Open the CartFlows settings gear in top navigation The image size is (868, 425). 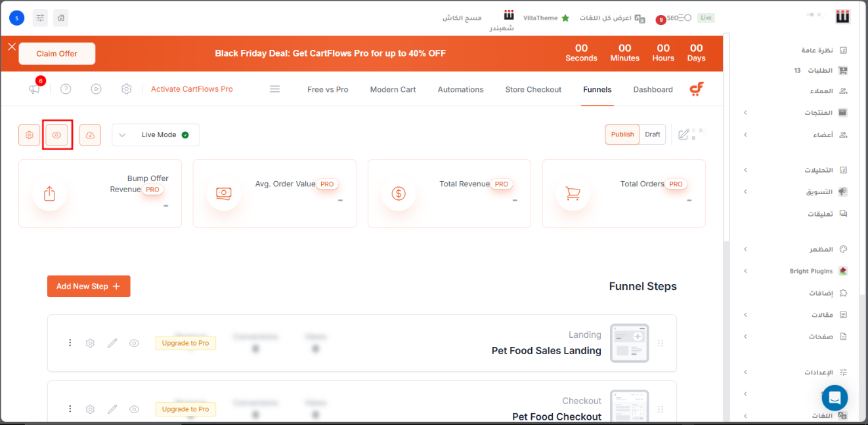126,89
